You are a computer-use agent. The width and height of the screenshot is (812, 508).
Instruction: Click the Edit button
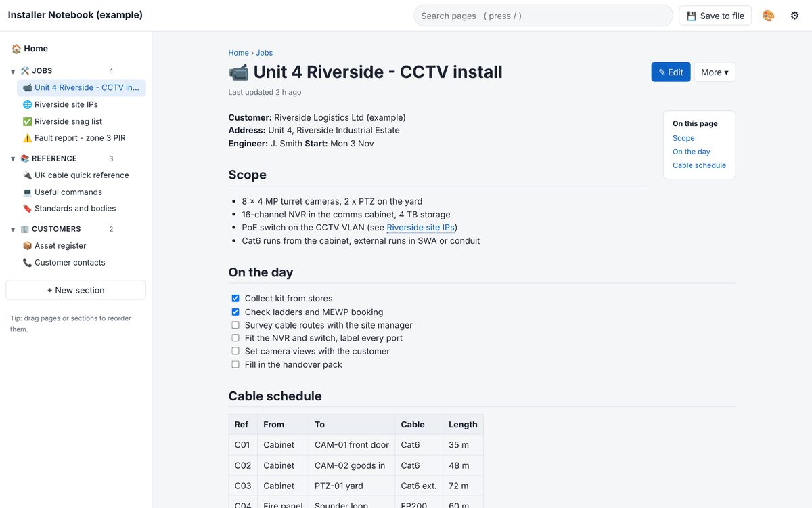click(671, 72)
